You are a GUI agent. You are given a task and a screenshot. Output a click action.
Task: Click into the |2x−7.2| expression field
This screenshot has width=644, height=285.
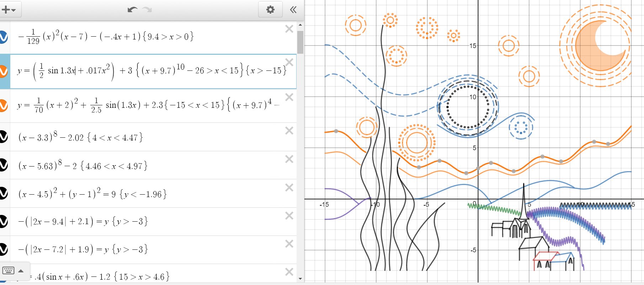[142, 249]
